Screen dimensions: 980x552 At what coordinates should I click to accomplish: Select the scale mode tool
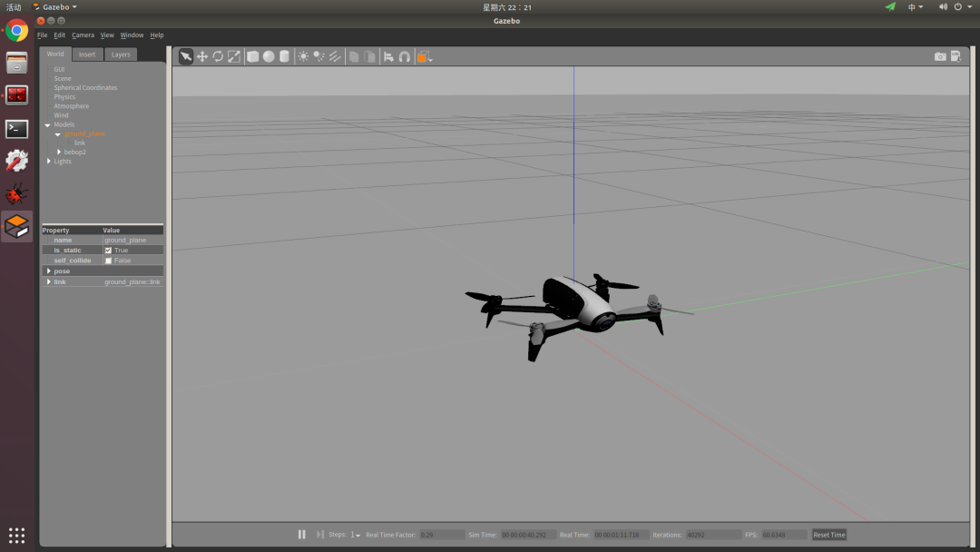pyautogui.click(x=234, y=56)
